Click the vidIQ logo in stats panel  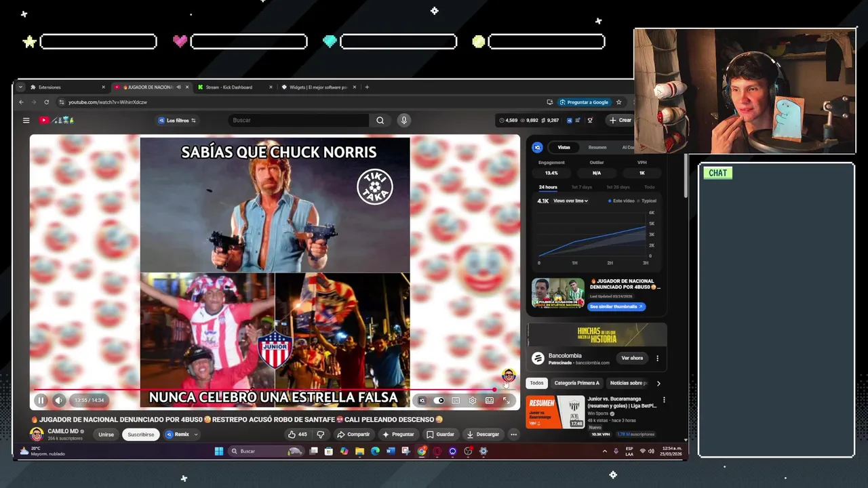tap(537, 147)
